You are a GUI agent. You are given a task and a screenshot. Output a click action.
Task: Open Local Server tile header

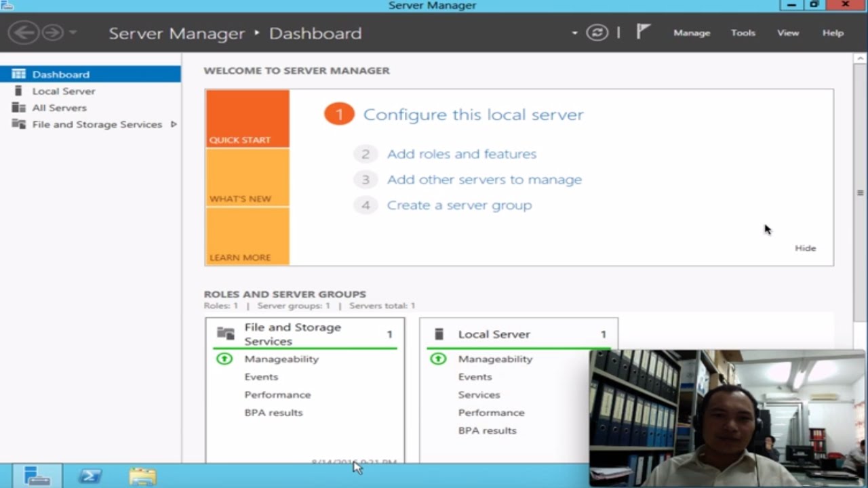(519, 334)
